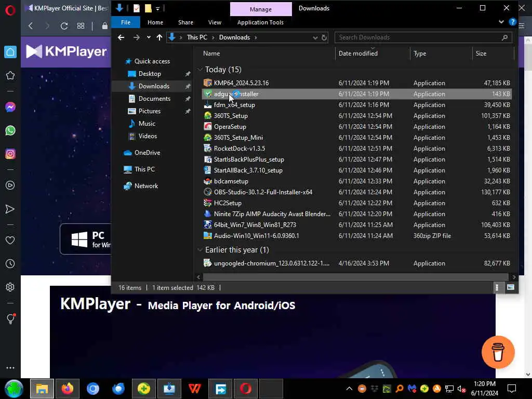The image size is (532, 399).
Task: Click the Opera sidebar home icon
Action: 10,52
